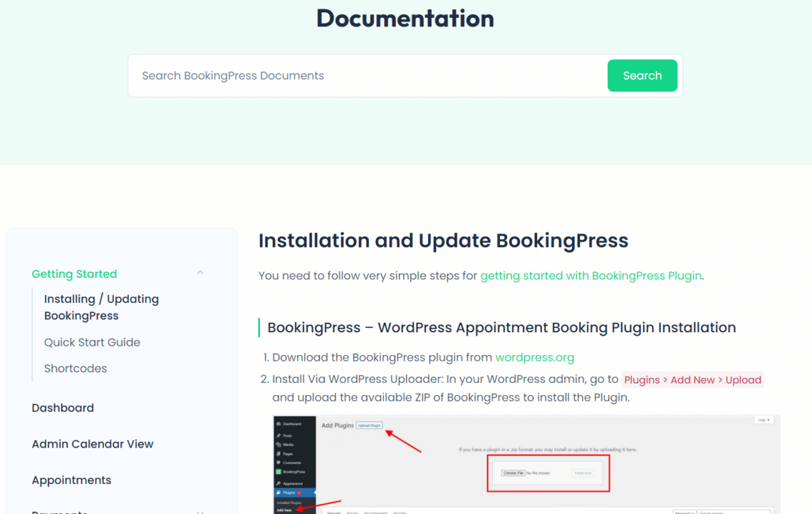Select the Posts pin icon in the sidebar image
Viewport: 812px width, 514px height.
279,435
